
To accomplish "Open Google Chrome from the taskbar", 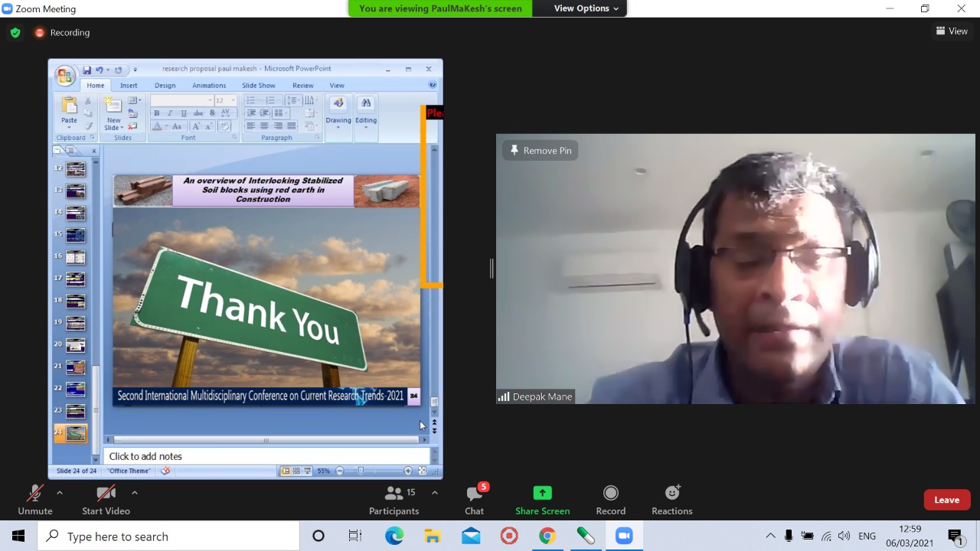I will (547, 536).
